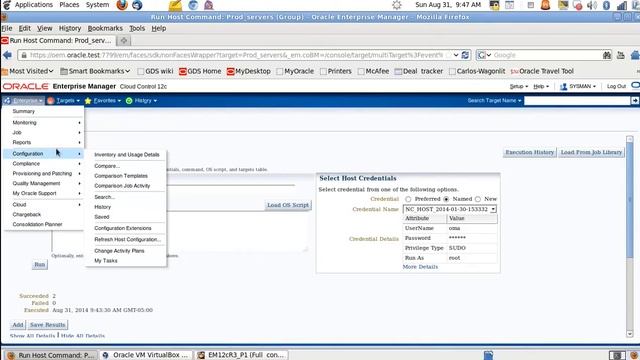The width and height of the screenshot is (640, 360).
Task: Click the Run button
Action: point(40,264)
